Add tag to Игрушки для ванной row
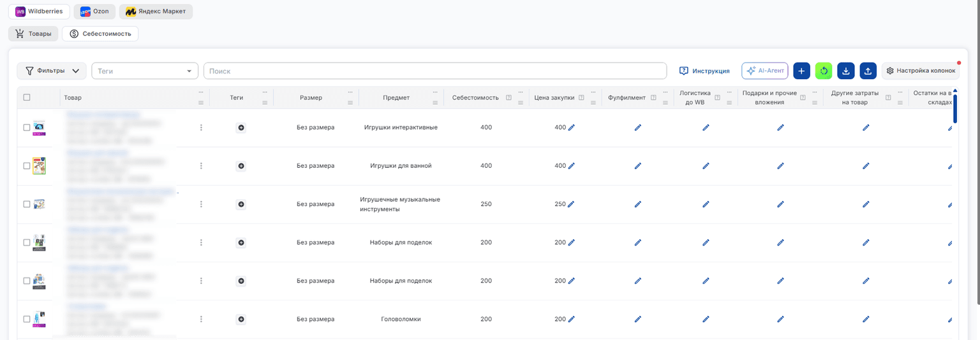The height and width of the screenshot is (340, 980). 241,166
